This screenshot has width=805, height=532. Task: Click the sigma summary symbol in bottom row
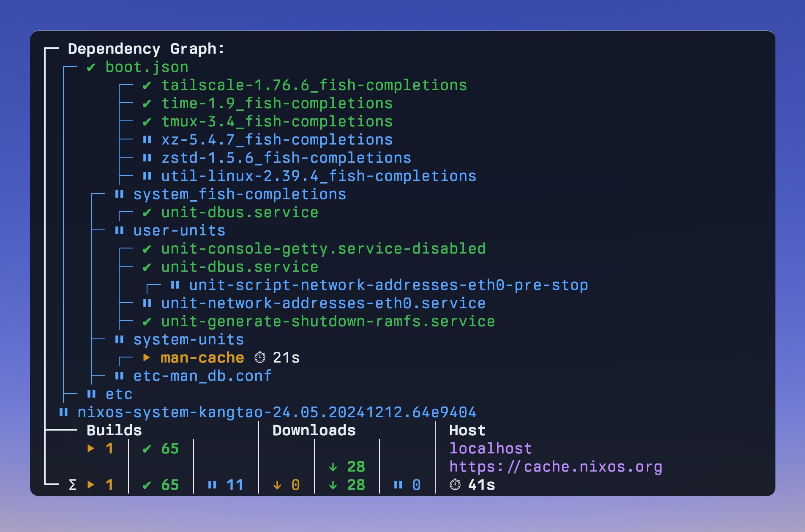click(73, 485)
